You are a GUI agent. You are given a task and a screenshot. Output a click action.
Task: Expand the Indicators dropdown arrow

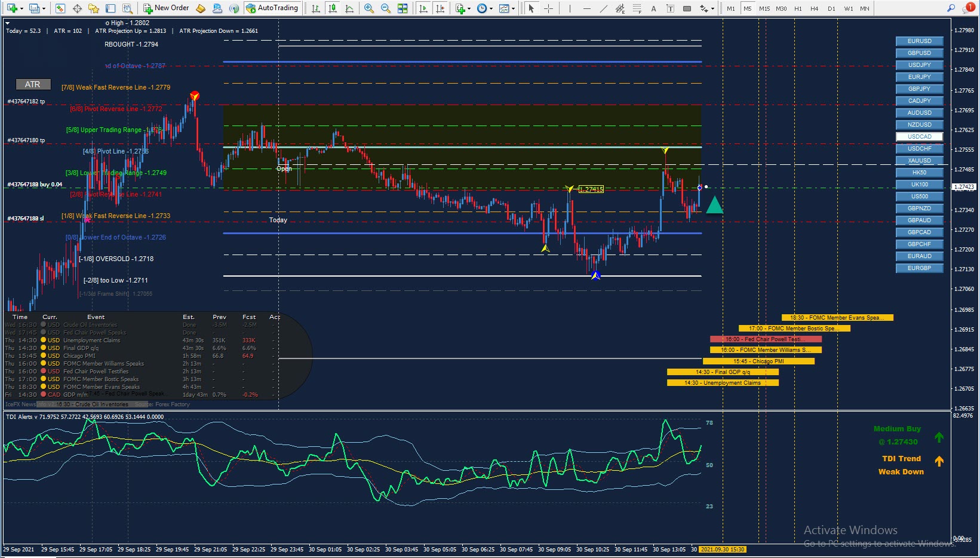[469, 8]
